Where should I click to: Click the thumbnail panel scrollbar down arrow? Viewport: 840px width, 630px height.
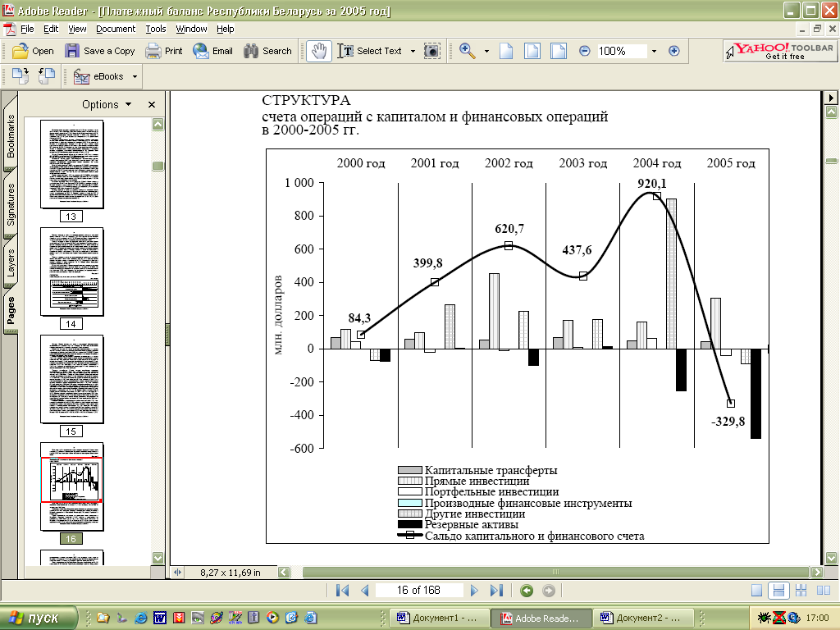pyautogui.click(x=157, y=558)
